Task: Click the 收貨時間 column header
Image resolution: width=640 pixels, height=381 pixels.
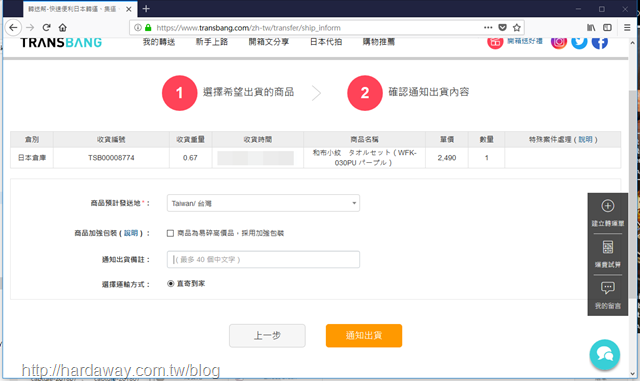Action: pyautogui.click(x=258, y=140)
